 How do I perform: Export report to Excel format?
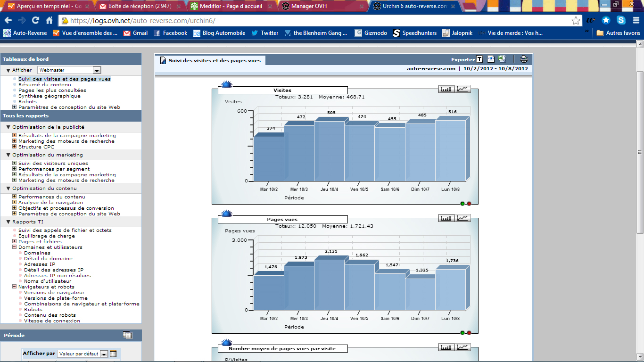tap(502, 59)
